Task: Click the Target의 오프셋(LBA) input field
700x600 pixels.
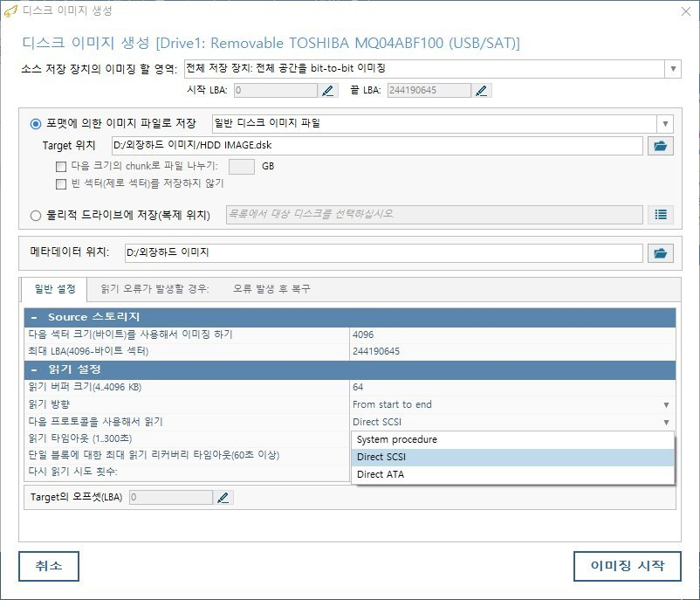Action: point(171,497)
